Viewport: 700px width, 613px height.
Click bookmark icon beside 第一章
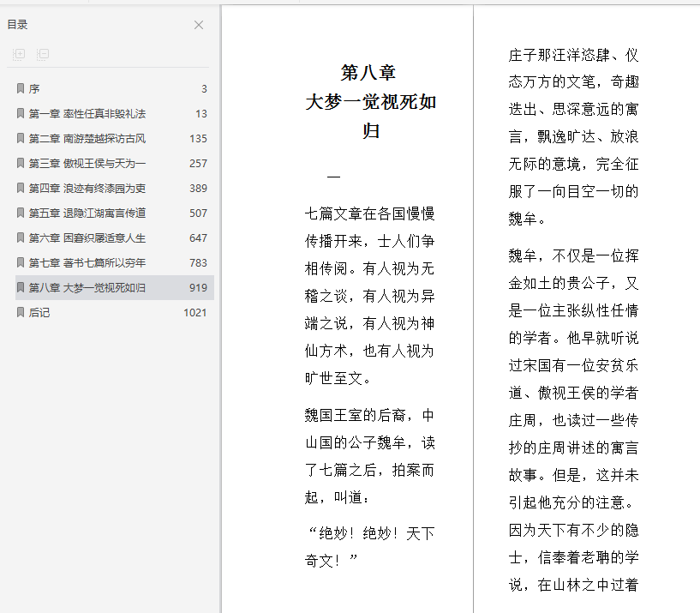(x=20, y=113)
